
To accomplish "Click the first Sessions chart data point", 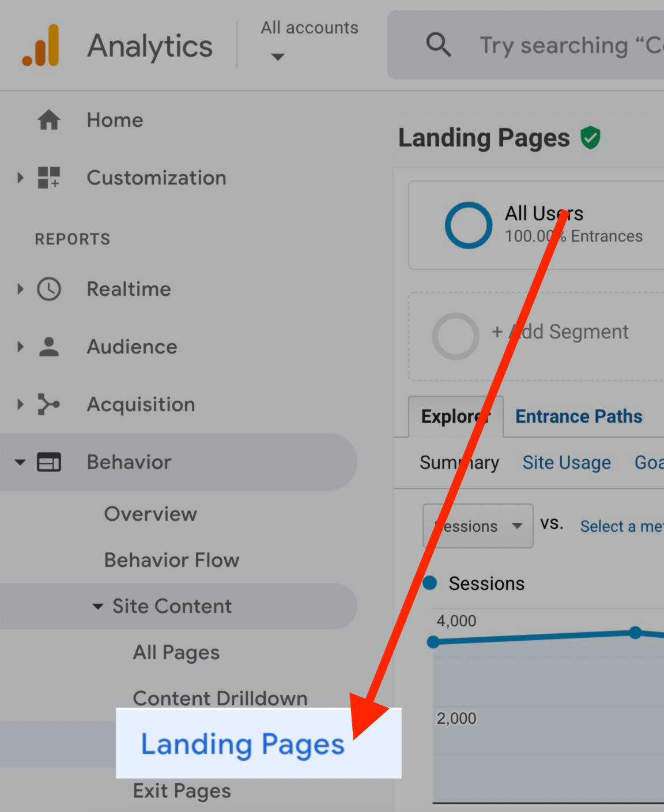I will [433, 642].
